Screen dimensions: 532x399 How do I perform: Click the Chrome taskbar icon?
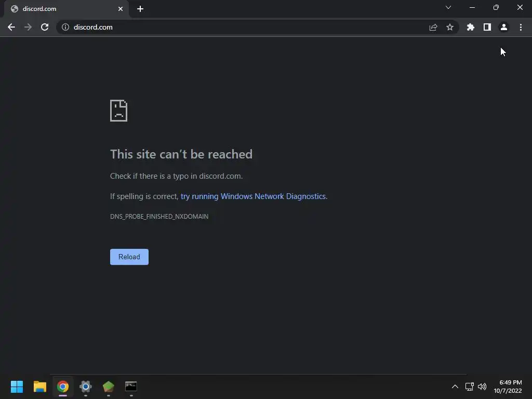(x=63, y=387)
